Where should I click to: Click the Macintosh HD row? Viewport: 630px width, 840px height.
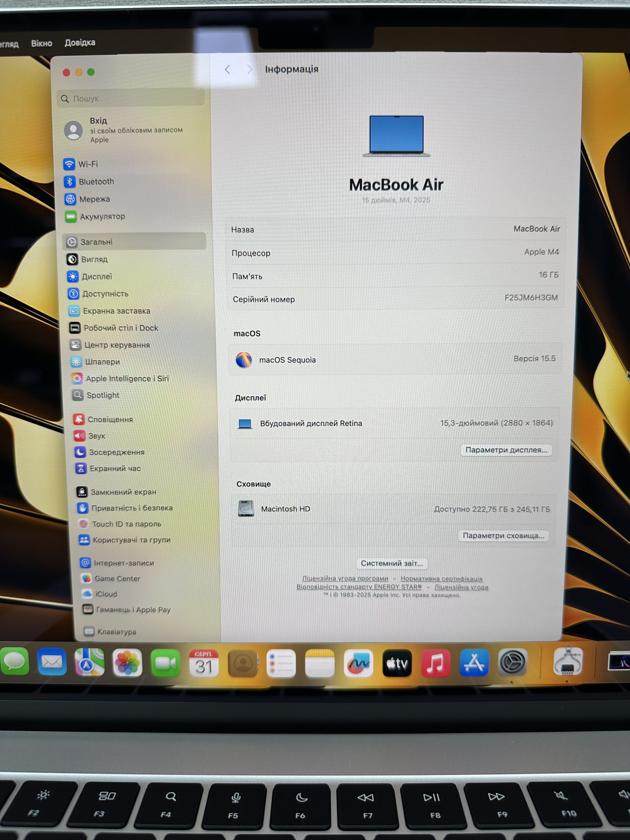pos(393,509)
